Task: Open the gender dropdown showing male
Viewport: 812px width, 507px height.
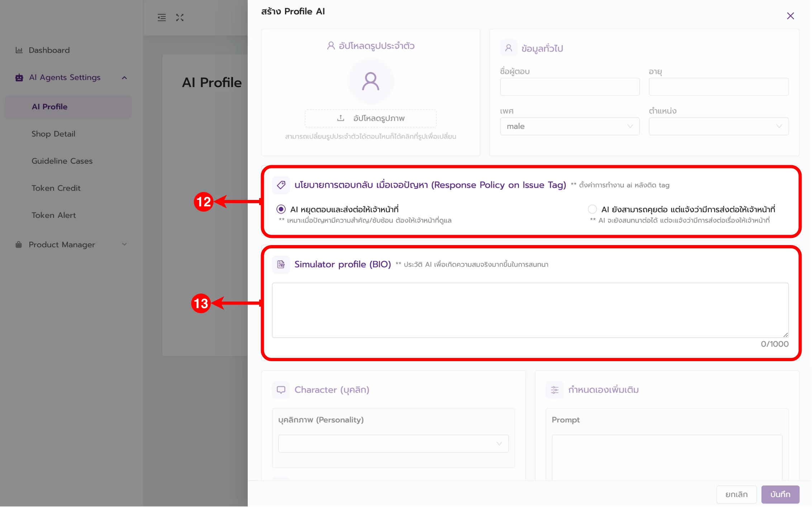Action: (x=569, y=126)
